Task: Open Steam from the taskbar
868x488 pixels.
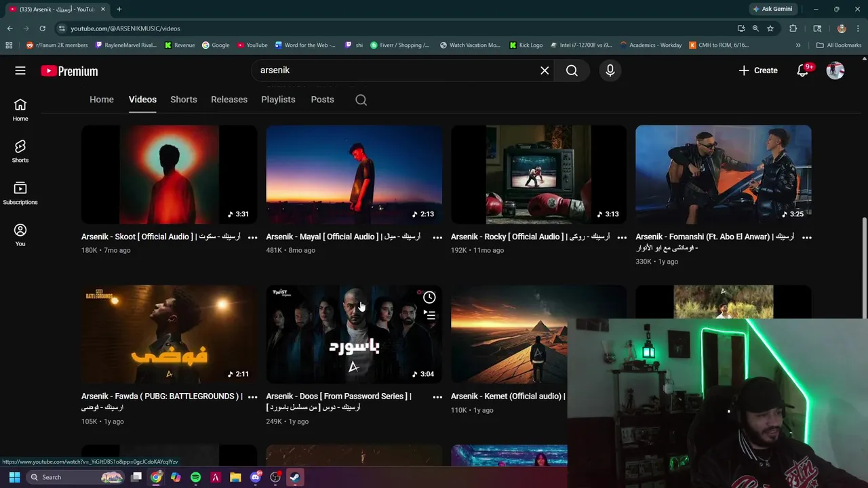Action: coord(294,477)
